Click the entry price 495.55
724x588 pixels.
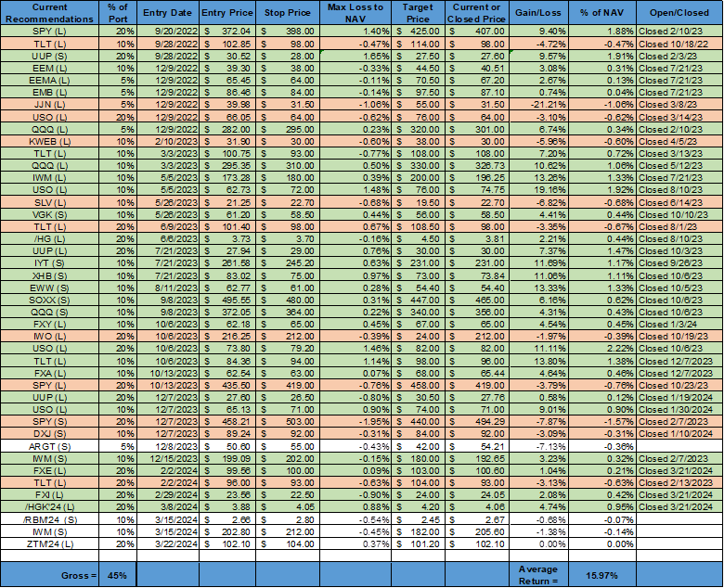[x=227, y=300]
